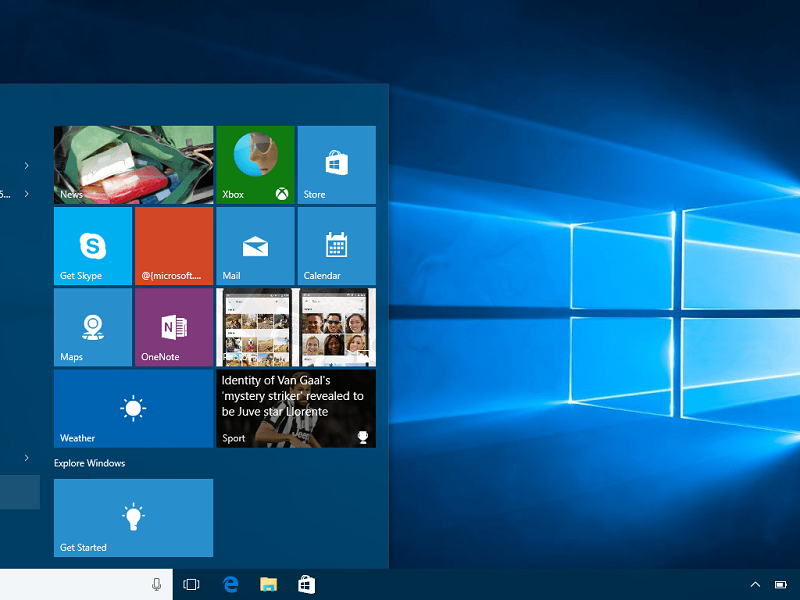The height and width of the screenshot is (600, 800).
Task: Open the Xbox tile
Action: pyautogui.click(x=255, y=165)
